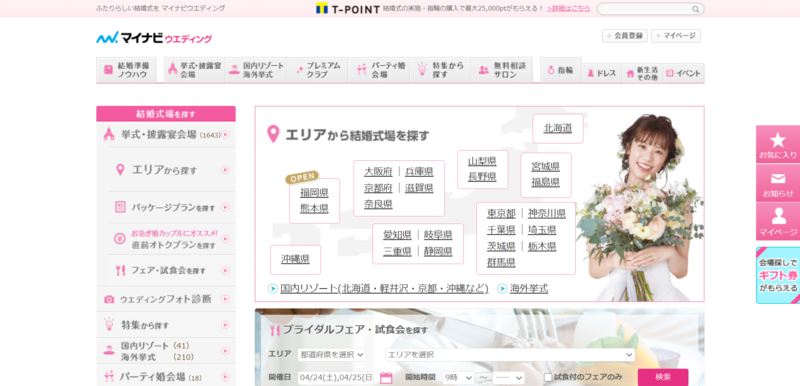Select 宮城県 area link
The width and height of the screenshot is (800, 386).
pos(545,167)
